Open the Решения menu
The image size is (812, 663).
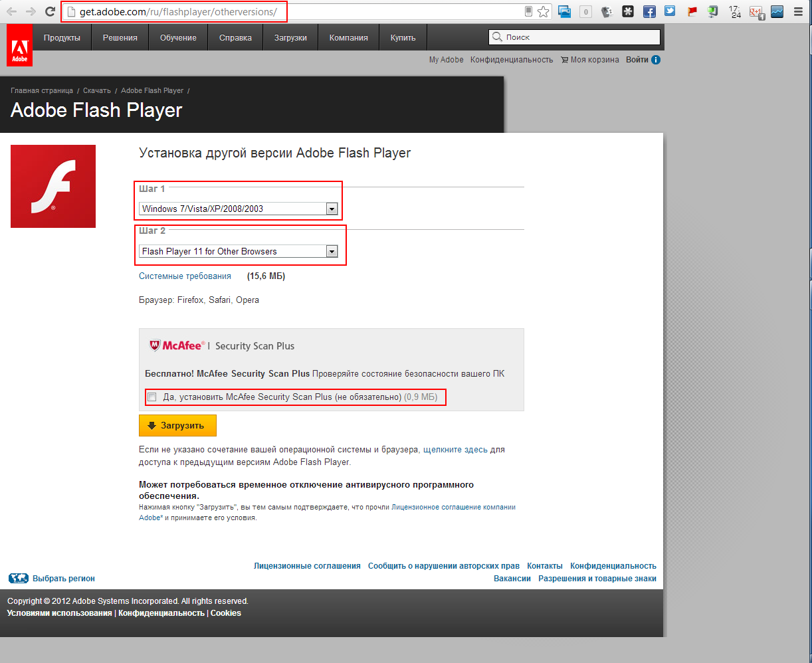pyautogui.click(x=120, y=38)
